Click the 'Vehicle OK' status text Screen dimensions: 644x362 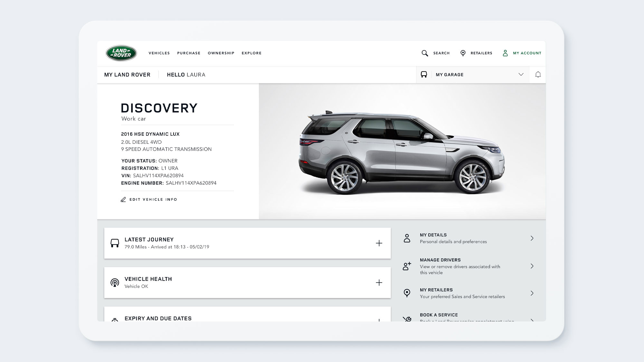coord(136,286)
